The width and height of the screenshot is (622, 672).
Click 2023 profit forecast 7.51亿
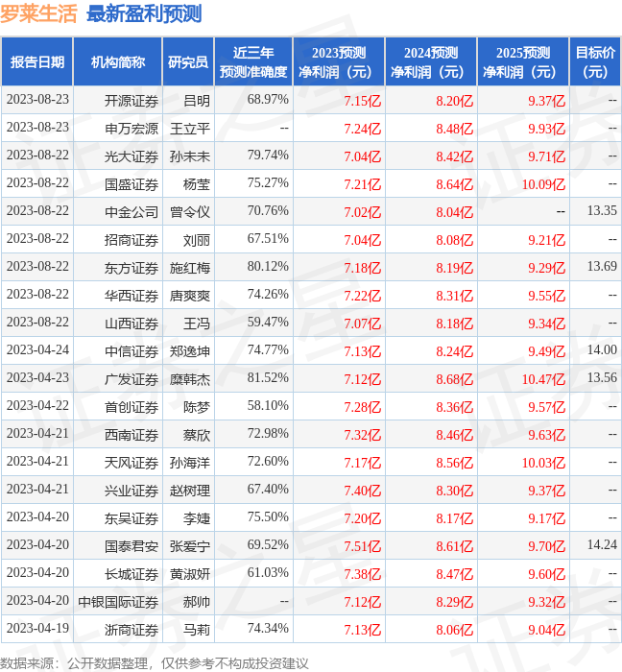tap(363, 546)
